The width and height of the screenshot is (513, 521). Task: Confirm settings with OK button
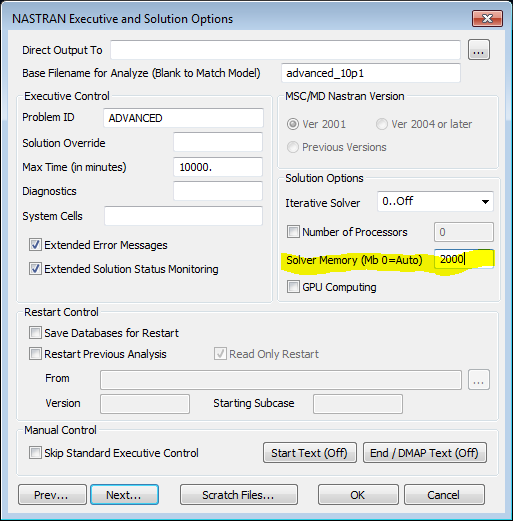[x=358, y=495]
